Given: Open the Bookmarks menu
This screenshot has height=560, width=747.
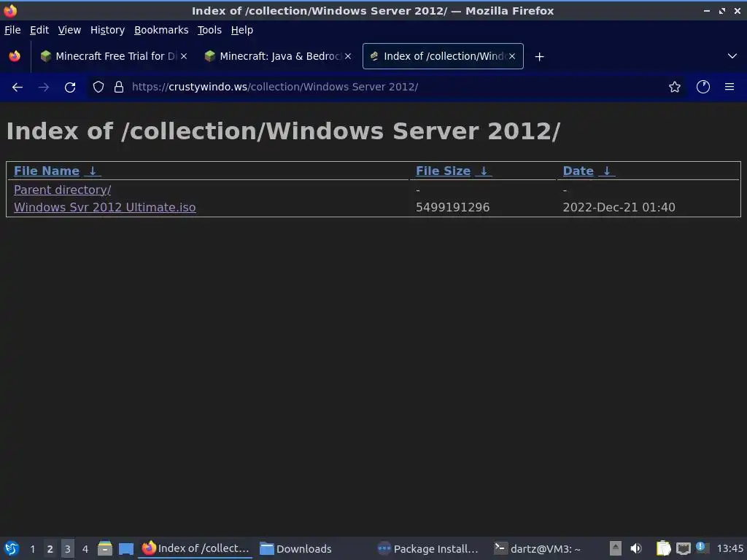Looking at the screenshot, I should [161, 30].
